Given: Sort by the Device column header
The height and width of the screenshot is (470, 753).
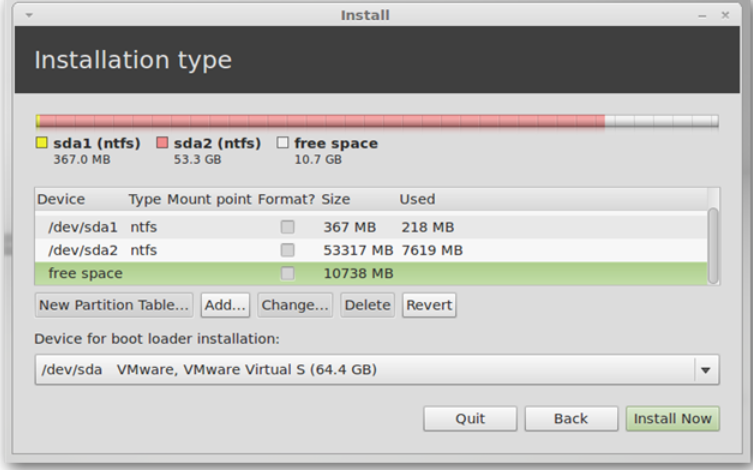Looking at the screenshot, I should [x=61, y=199].
